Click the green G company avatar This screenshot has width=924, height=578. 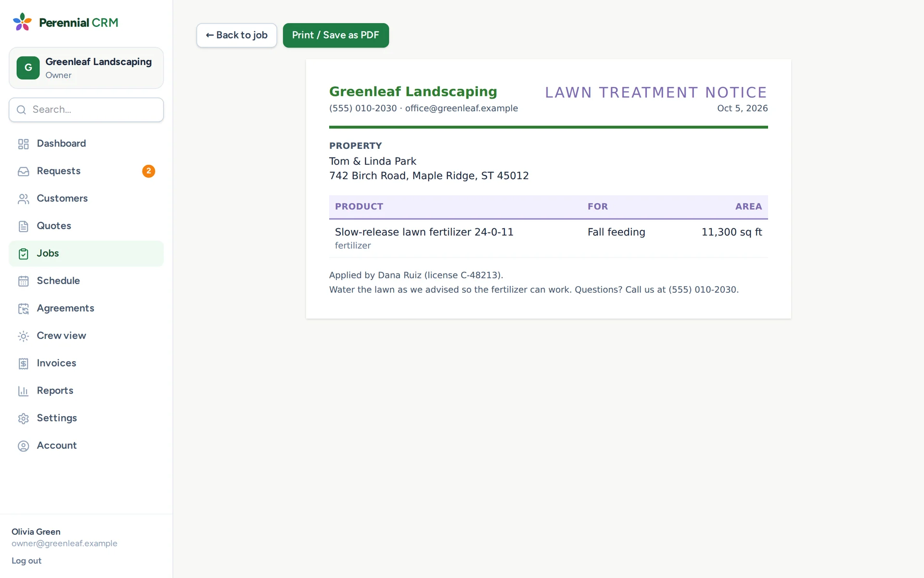pos(28,68)
